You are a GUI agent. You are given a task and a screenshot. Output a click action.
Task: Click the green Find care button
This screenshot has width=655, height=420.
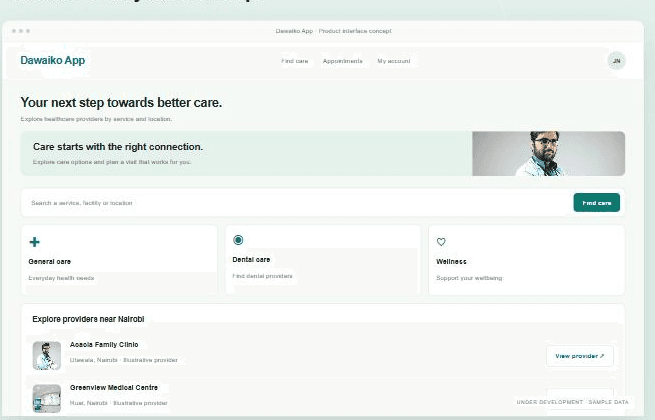pos(597,203)
